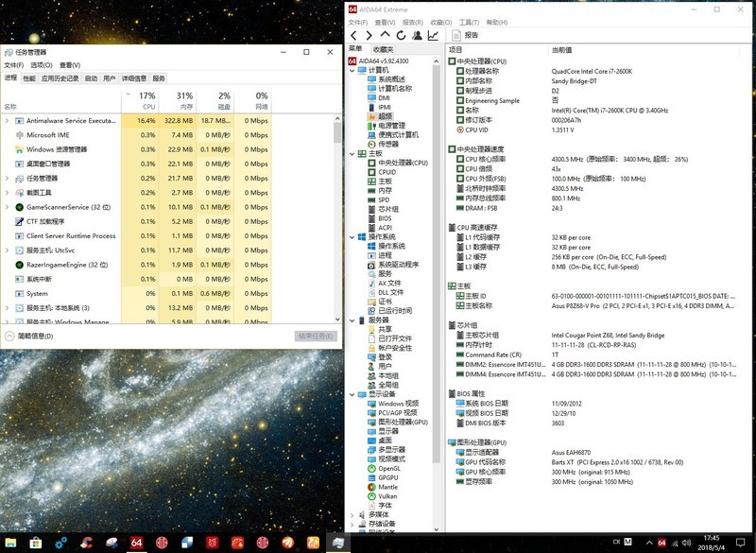Select Mantle item in AIDA64 tree
The image size is (756, 553).
pos(383,487)
